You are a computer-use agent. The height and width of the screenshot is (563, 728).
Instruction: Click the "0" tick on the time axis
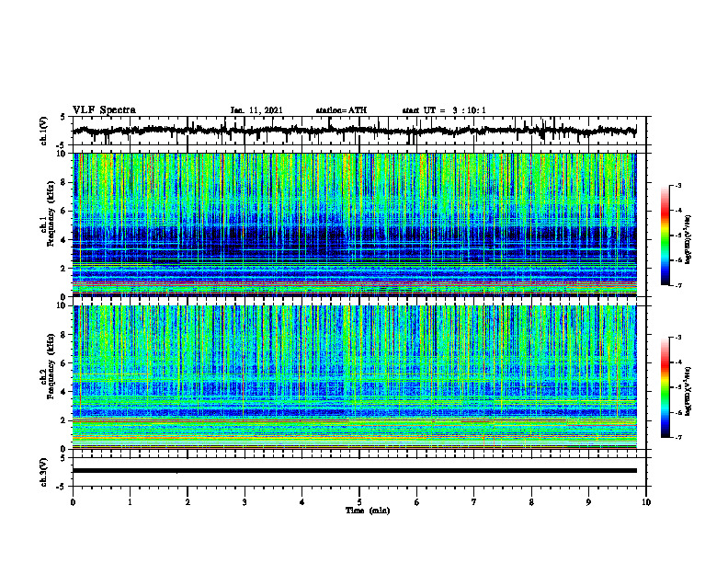pyautogui.click(x=73, y=502)
